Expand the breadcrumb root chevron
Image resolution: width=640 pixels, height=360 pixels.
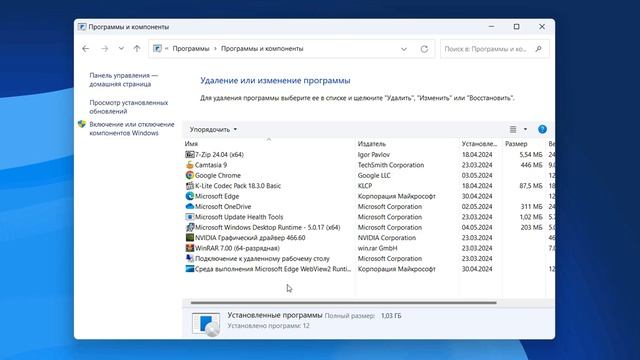[167, 49]
